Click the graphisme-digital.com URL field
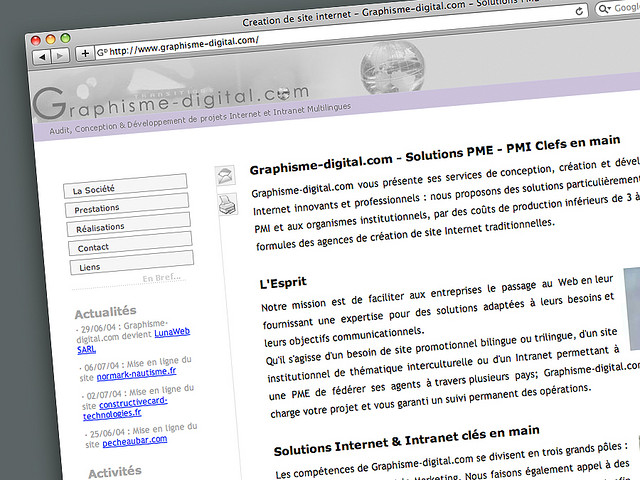Viewport: 640px width, 480px height. coord(341,31)
